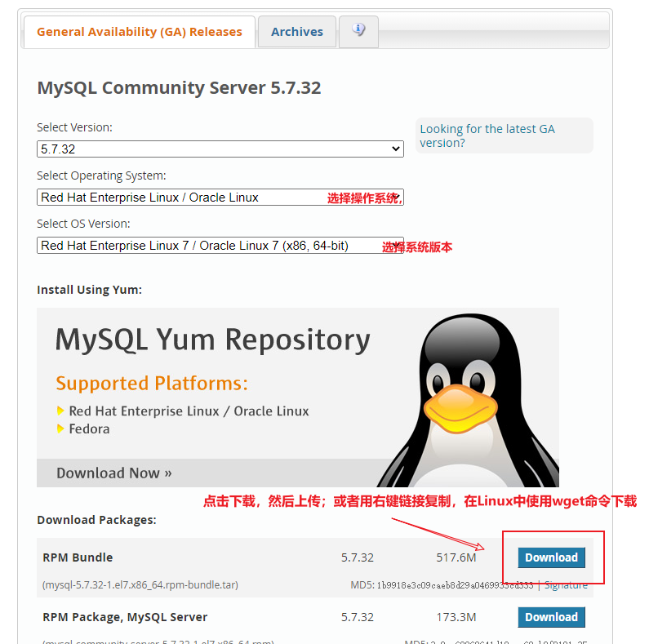The height and width of the screenshot is (644, 649).
Task: Expand the Select Operating System dropdown
Action: [220, 198]
